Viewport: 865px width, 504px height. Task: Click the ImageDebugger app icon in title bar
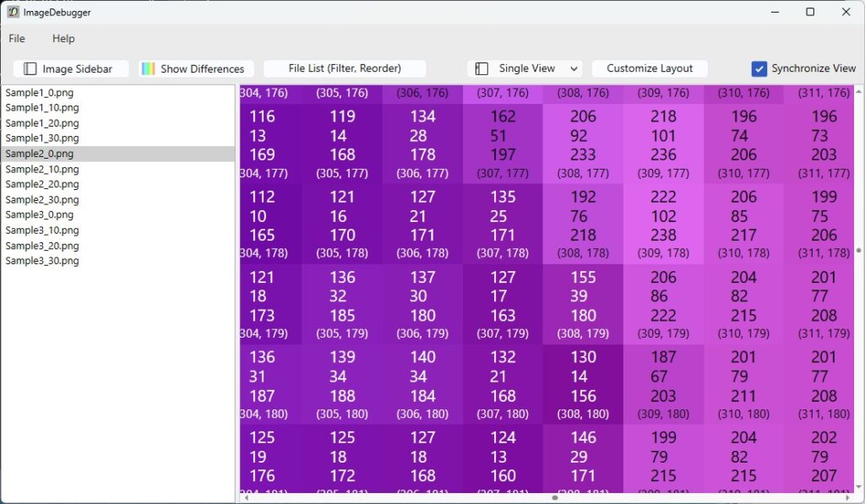tap(13, 13)
